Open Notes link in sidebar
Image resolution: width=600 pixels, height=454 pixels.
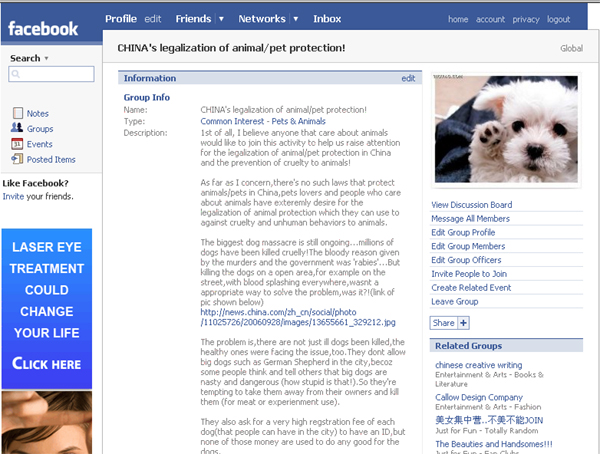click(38, 114)
